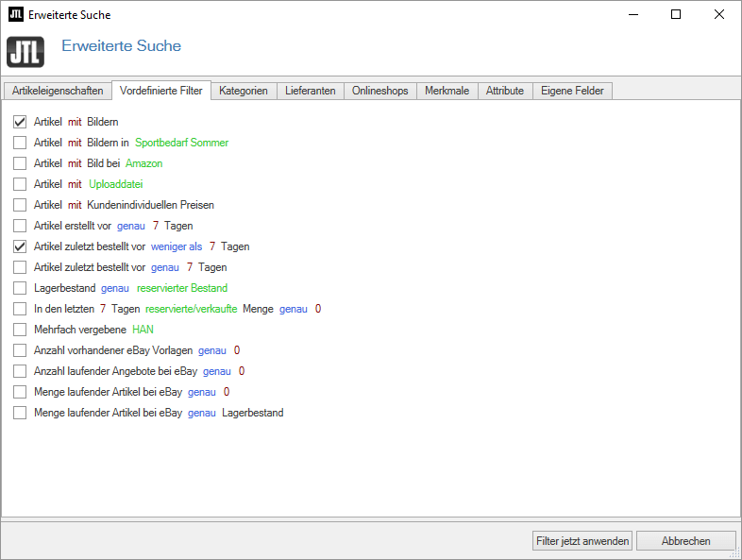Change the 'weniger als' comparison operator

177,246
